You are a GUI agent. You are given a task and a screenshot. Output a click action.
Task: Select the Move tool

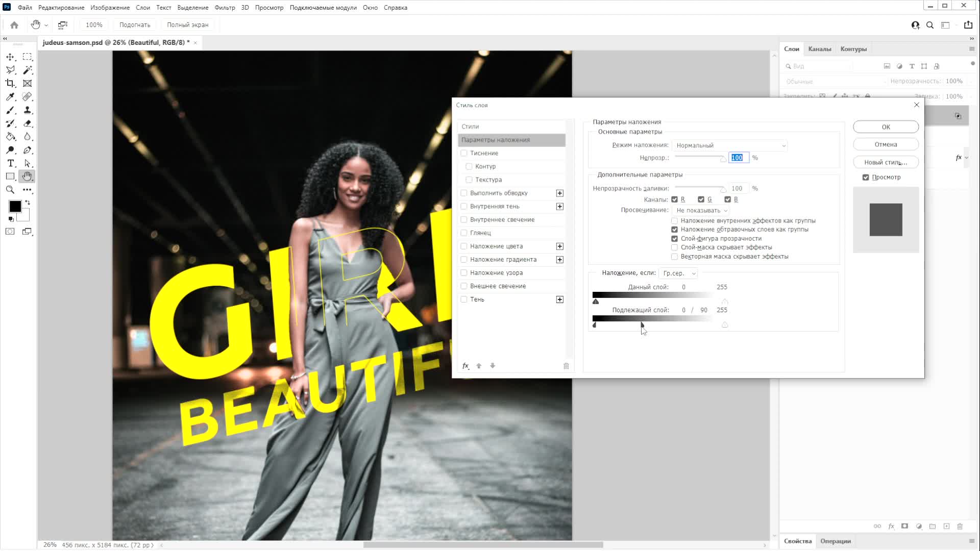(10, 57)
